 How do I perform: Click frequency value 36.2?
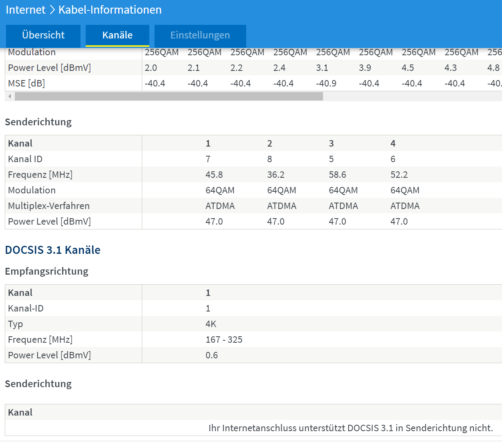pos(276,175)
